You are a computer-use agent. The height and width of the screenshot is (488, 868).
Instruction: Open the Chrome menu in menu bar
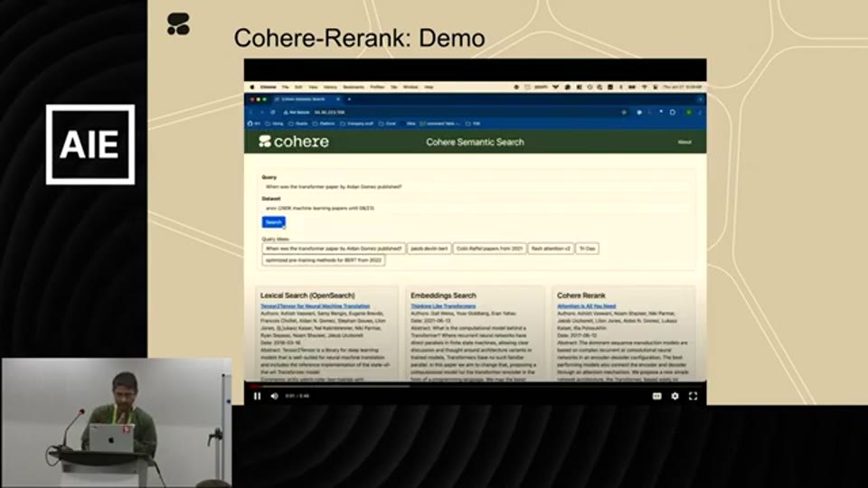[x=268, y=87]
